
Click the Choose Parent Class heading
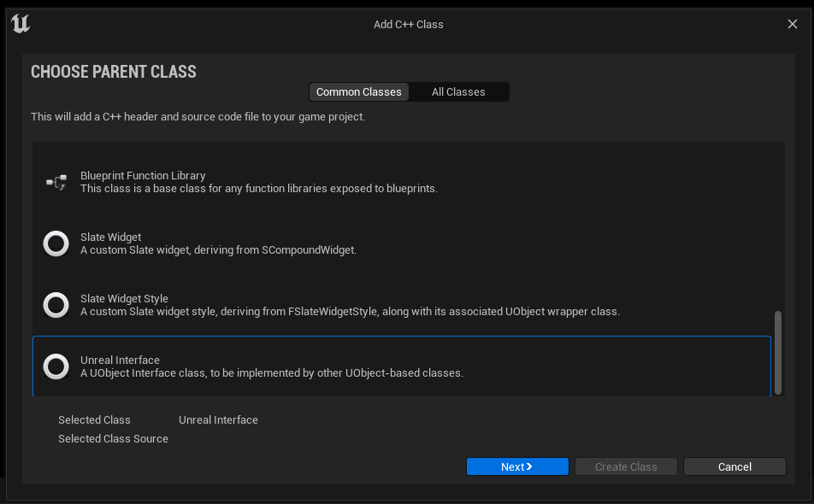[x=114, y=72]
